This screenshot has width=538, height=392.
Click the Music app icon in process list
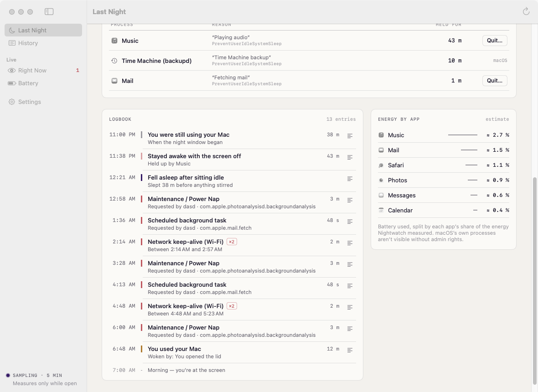click(114, 41)
